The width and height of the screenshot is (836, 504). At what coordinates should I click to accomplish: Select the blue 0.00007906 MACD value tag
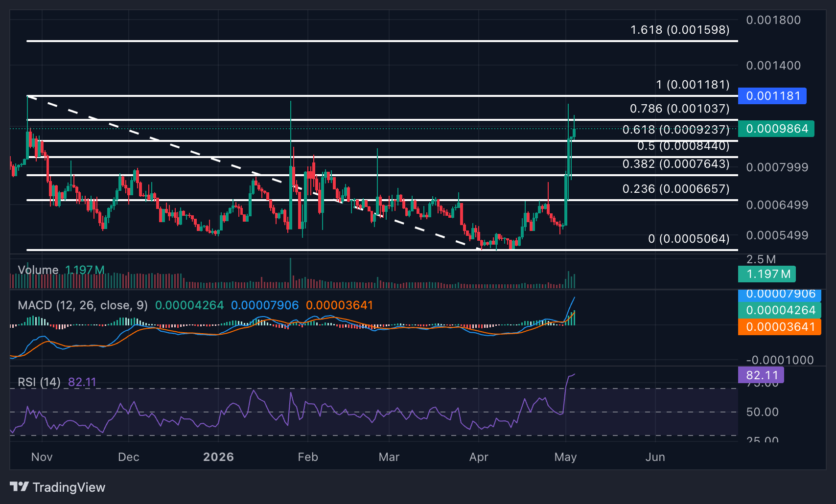[x=780, y=294]
